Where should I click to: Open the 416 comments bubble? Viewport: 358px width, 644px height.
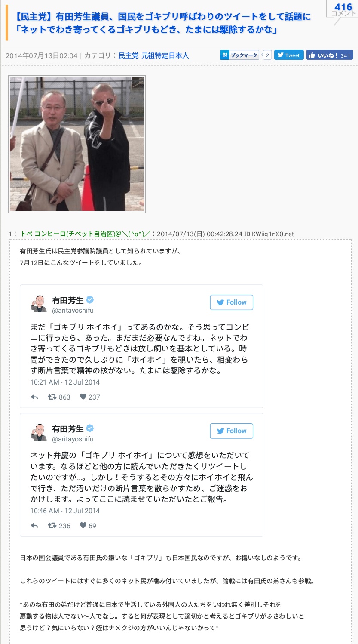(x=343, y=10)
